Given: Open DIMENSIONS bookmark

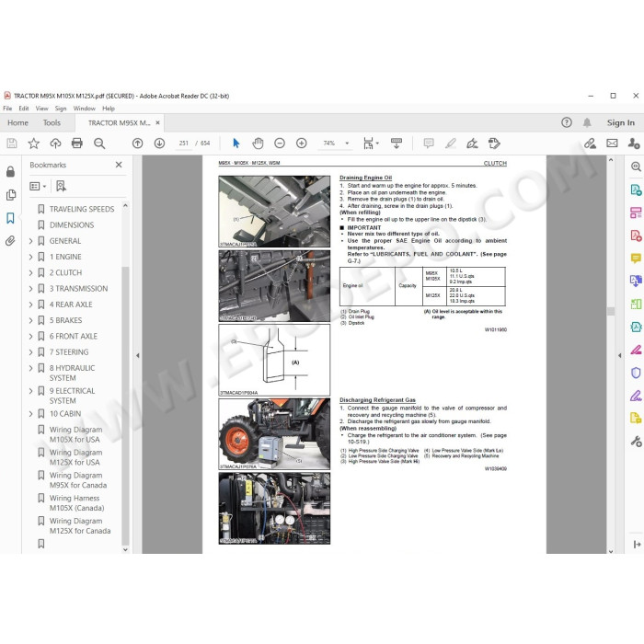Looking at the screenshot, I should pyautogui.click(x=72, y=225).
